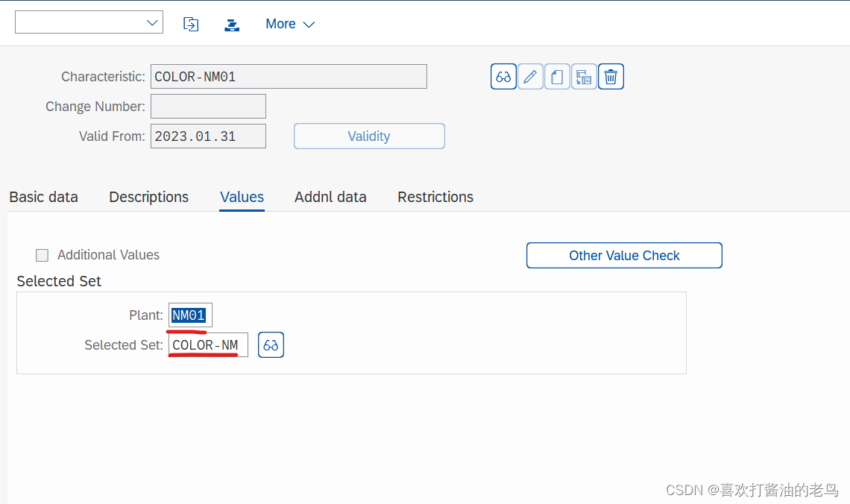850x504 pixels.
Task: Click the pencil icon to edit the characteristic
Action: click(x=530, y=76)
